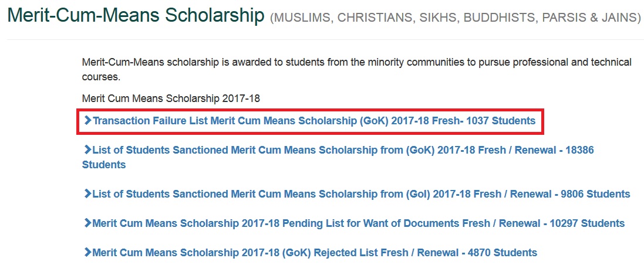The height and width of the screenshot is (265, 644).
Task: Click chevron icon beside Transaction Failure List
Action: (88, 121)
